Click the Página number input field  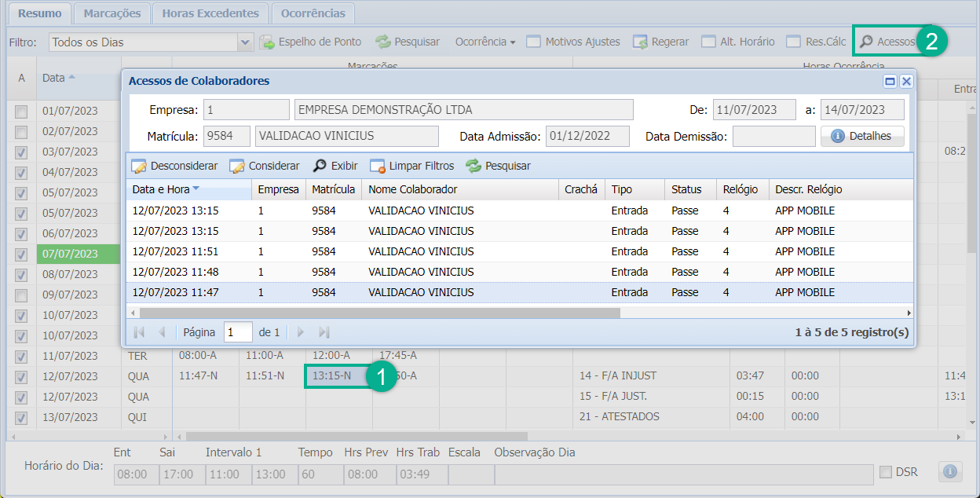238,332
